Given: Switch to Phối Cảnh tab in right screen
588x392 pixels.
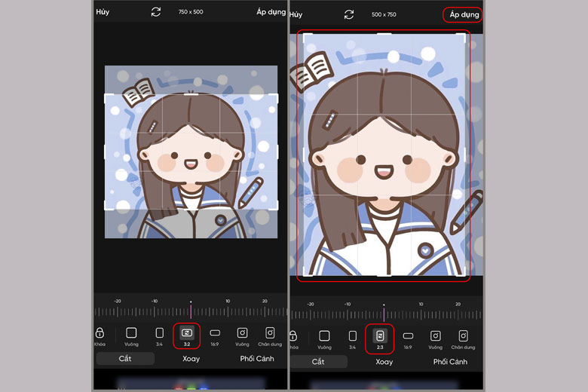Looking at the screenshot, I should point(450,362).
